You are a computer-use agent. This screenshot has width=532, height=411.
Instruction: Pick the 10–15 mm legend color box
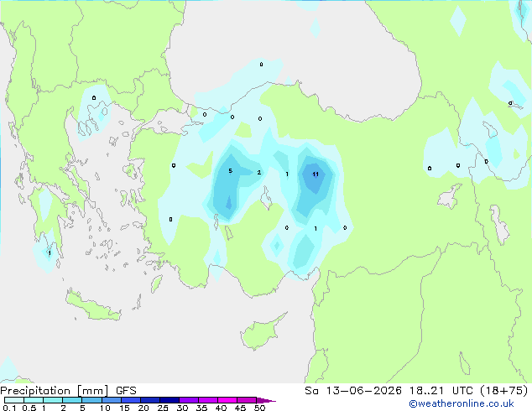[x=111, y=400]
